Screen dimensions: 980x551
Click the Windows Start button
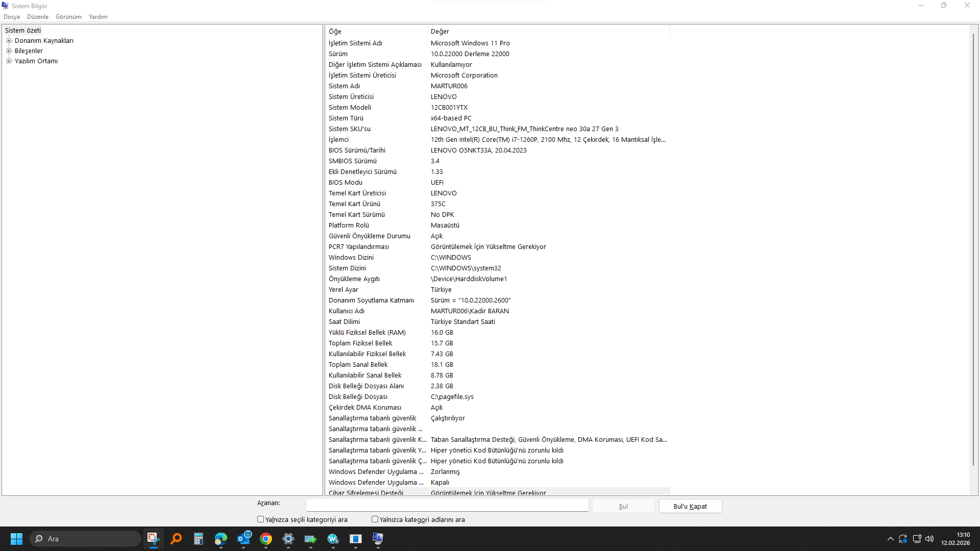(x=16, y=539)
